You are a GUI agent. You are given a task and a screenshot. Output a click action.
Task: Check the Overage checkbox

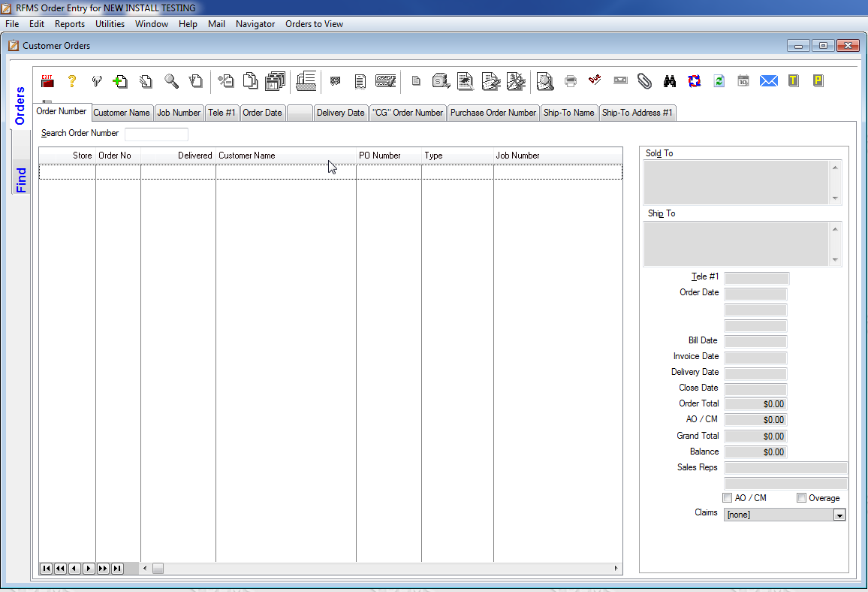click(800, 497)
